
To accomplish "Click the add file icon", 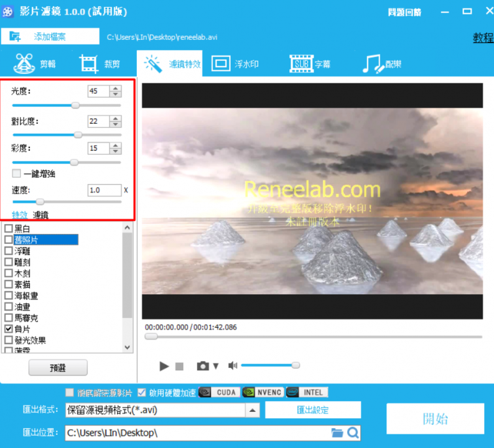I will pyautogui.click(x=15, y=36).
